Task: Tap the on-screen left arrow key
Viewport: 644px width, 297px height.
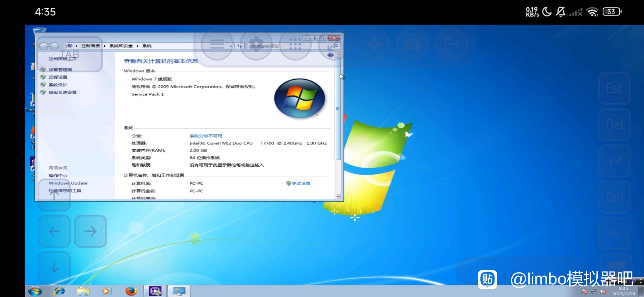Action: point(54,231)
